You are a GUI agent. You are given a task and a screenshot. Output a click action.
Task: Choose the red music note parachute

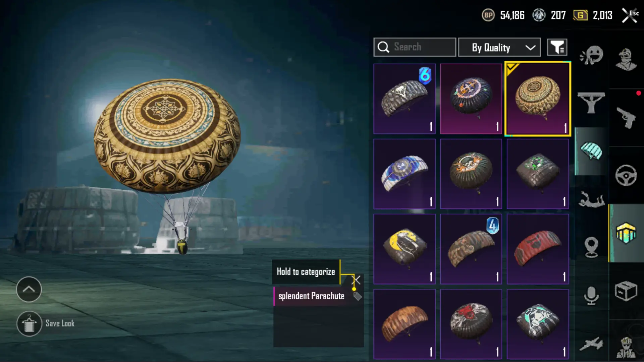point(538,249)
